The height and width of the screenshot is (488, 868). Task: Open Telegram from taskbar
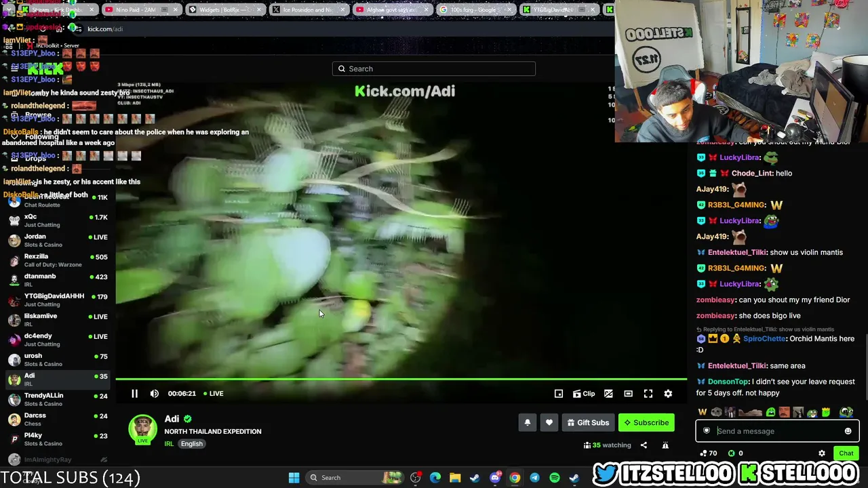(534, 478)
